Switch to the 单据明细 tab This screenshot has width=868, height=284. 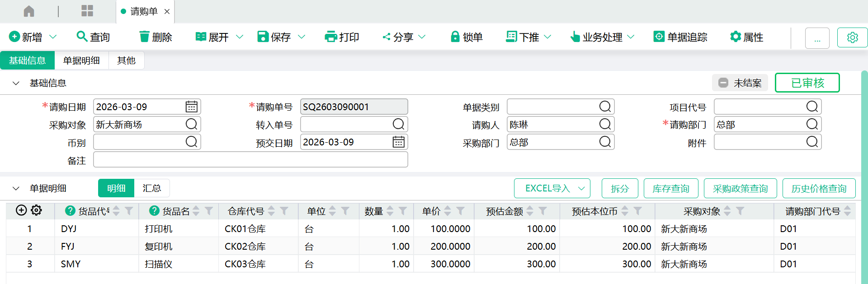(81, 61)
